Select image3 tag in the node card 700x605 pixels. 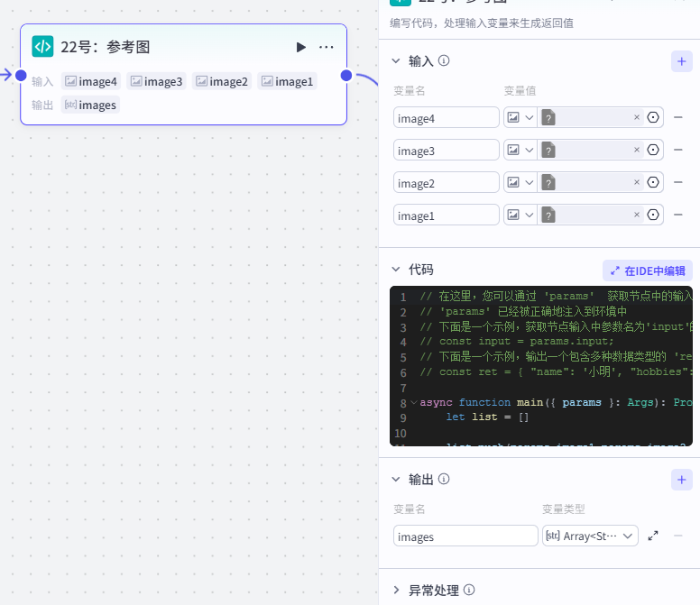156,81
